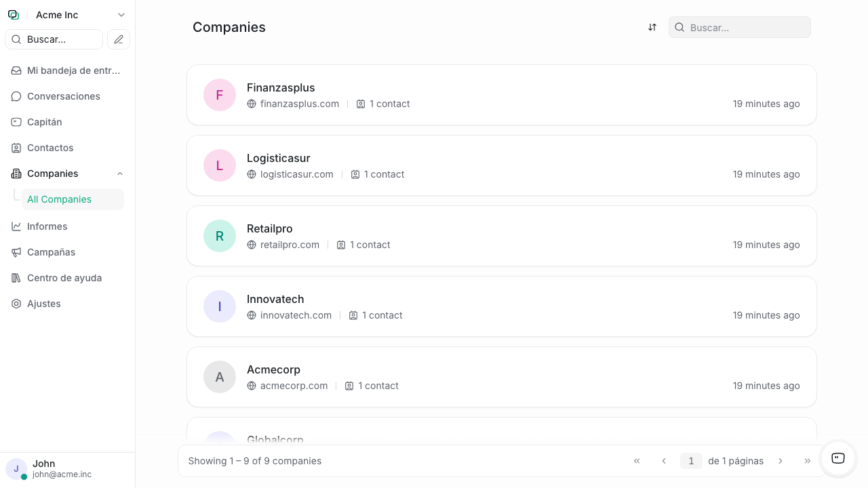Click the Mi bandeja de entrada inbox icon
The height and width of the screenshot is (488, 868).
click(16, 70)
